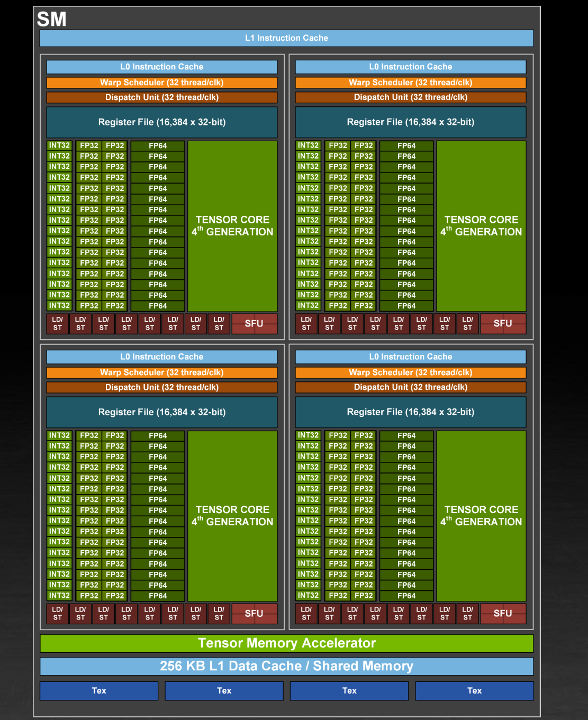Viewport: 588px width, 720px height.
Task: Select the top-left SFU unit
Action: (x=255, y=323)
